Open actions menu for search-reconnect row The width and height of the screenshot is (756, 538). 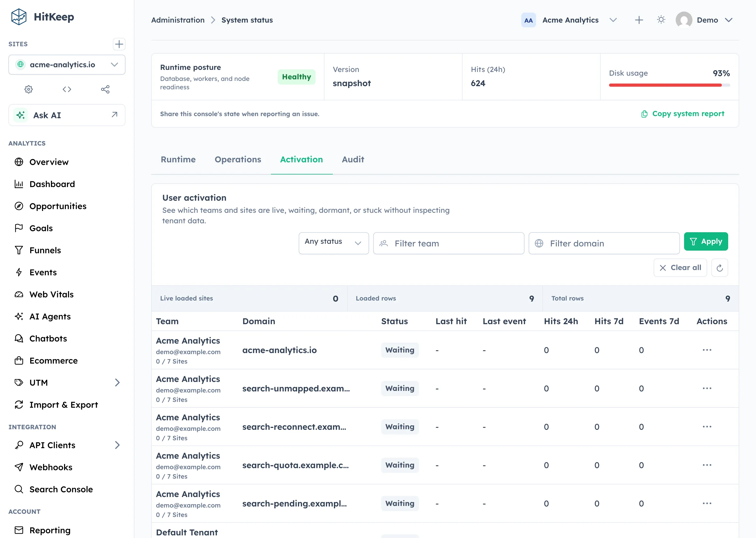click(x=707, y=427)
